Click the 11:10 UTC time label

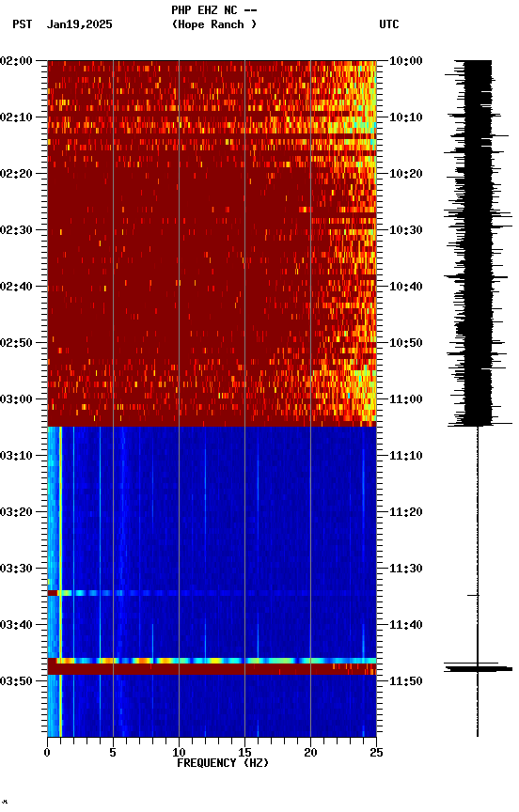click(406, 456)
